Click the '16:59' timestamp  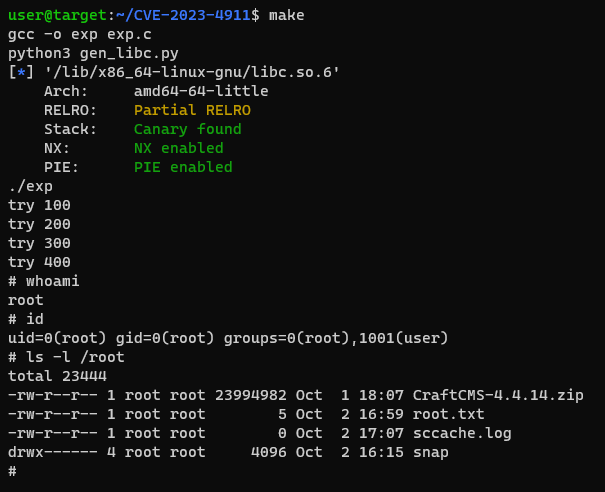(381, 414)
